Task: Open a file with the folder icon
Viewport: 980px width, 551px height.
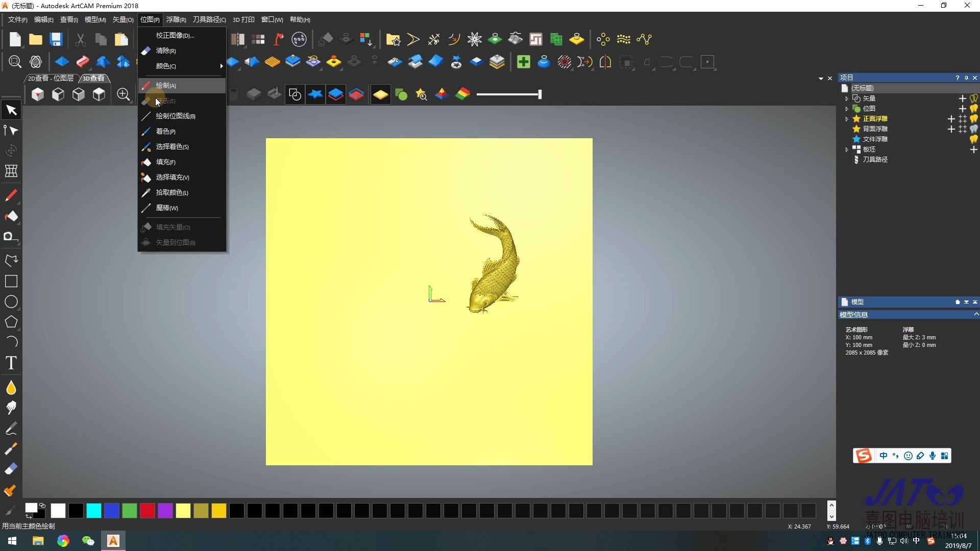Action: point(36,39)
